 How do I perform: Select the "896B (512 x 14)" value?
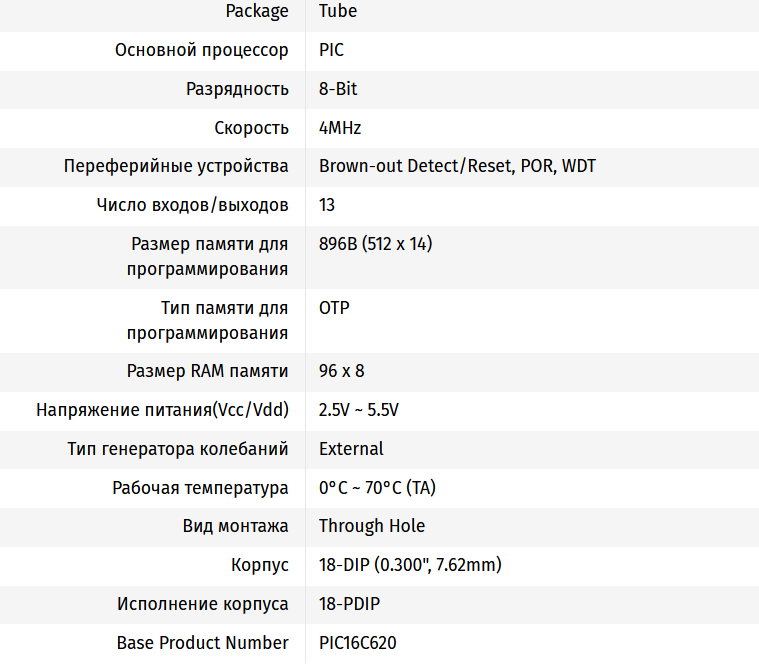375,244
